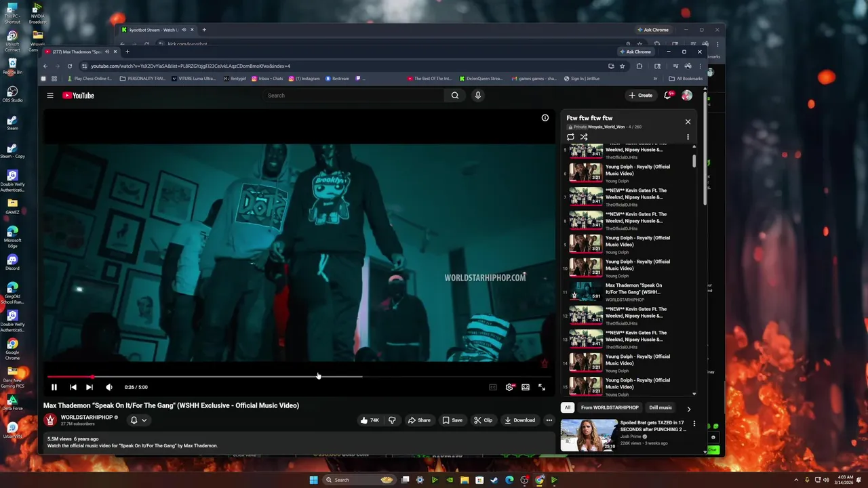Like the video with 74K likes
868x488 pixels.
370,420
